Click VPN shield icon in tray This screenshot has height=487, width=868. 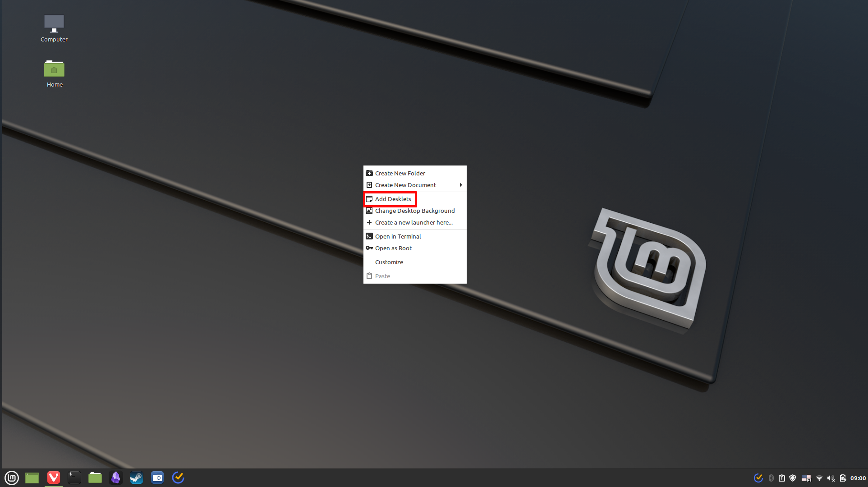pos(791,478)
